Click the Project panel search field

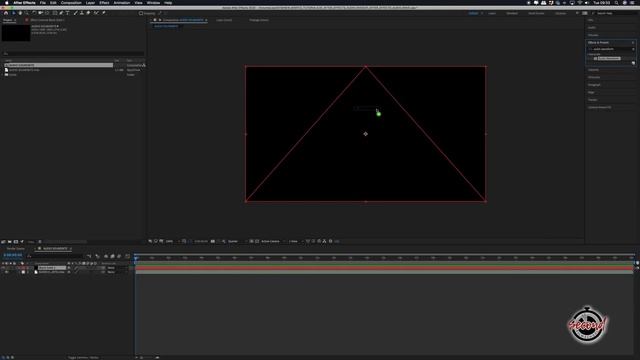tap(73, 53)
